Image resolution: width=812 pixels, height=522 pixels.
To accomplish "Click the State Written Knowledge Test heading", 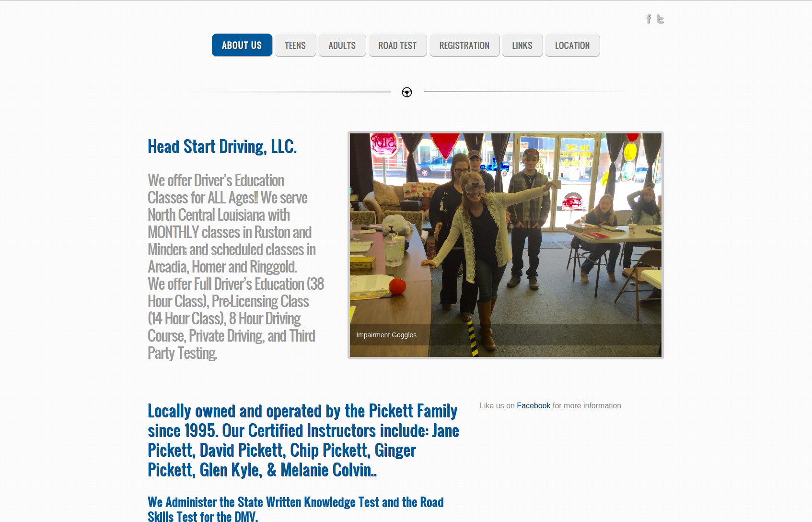I will (296, 509).
